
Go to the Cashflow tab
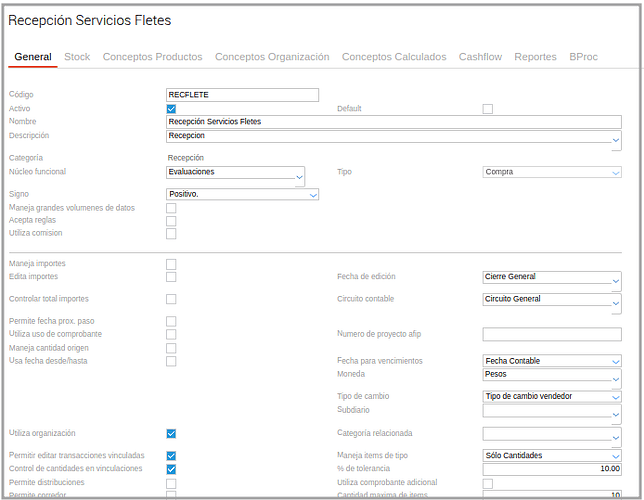pos(480,57)
